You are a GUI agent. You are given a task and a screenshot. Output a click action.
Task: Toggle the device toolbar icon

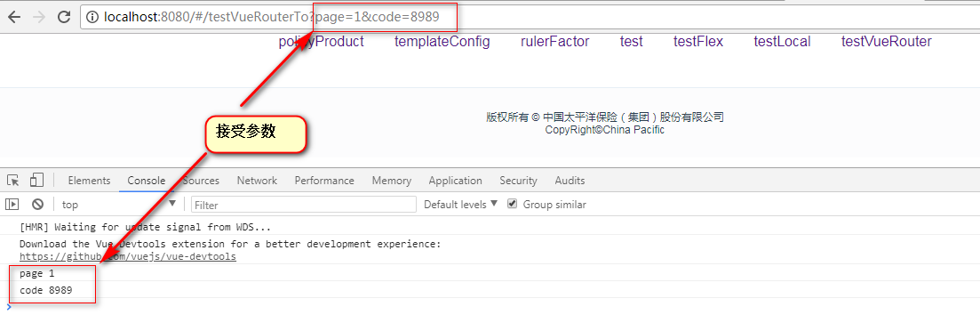[x=36, y=181]
